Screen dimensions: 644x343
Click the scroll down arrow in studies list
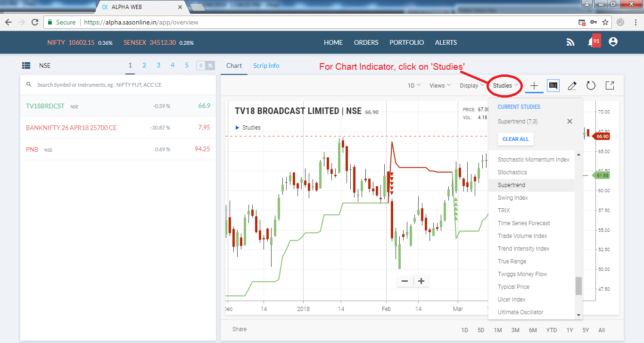[578, 315]
